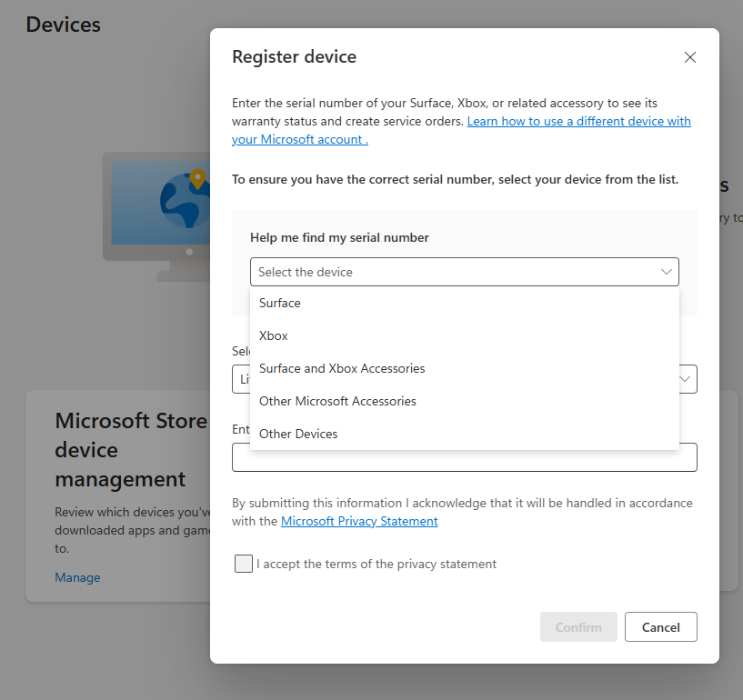The image size is (743, 700).
Task: Click the Cancel button
Action: (x=660, y=627)
